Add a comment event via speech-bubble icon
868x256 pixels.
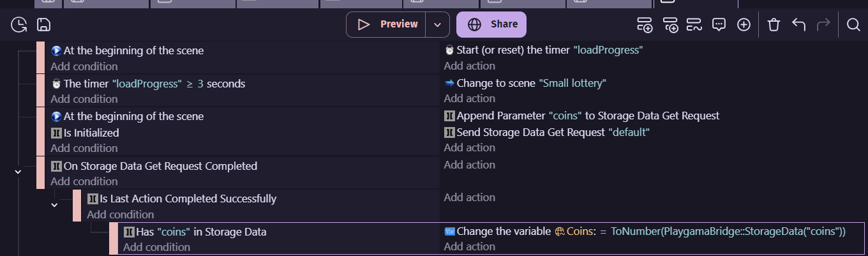(719, 25)
